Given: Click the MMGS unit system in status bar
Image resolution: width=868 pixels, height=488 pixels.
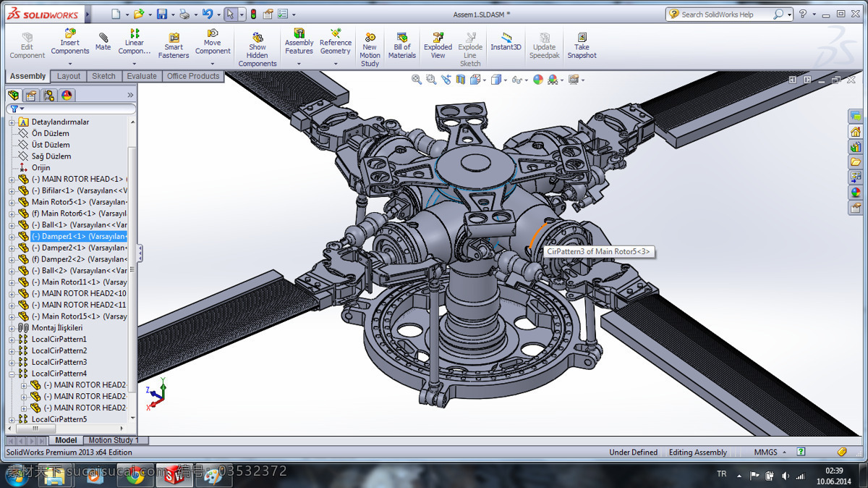Looking at the screenshot, I should (765, 453).
